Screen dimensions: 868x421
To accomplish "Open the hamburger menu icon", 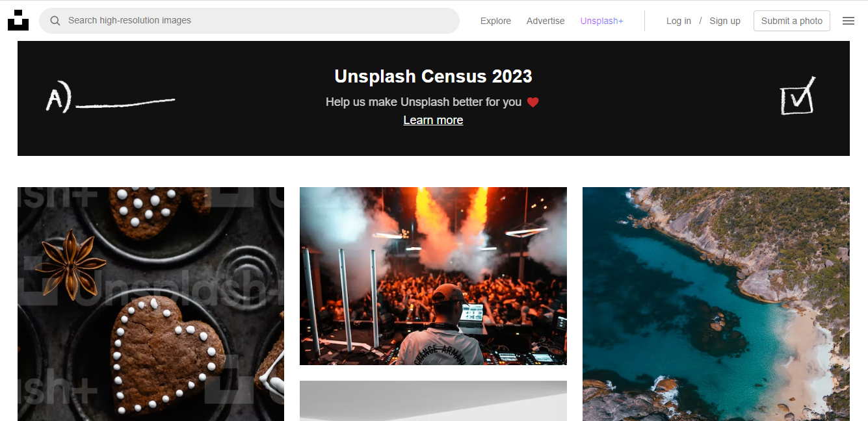I will click(x=848, y=21).
